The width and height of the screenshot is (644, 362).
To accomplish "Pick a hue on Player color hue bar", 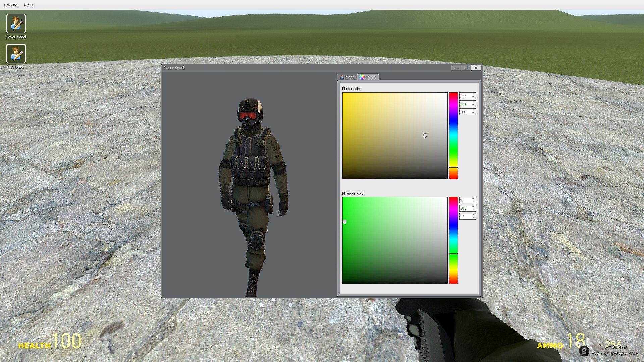I will pos(453,136).
